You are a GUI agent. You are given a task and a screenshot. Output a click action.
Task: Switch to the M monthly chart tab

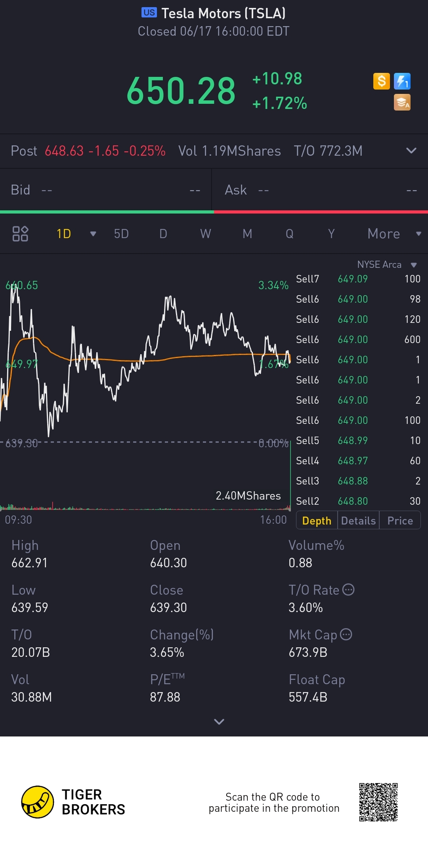click(x=247, y=234)
